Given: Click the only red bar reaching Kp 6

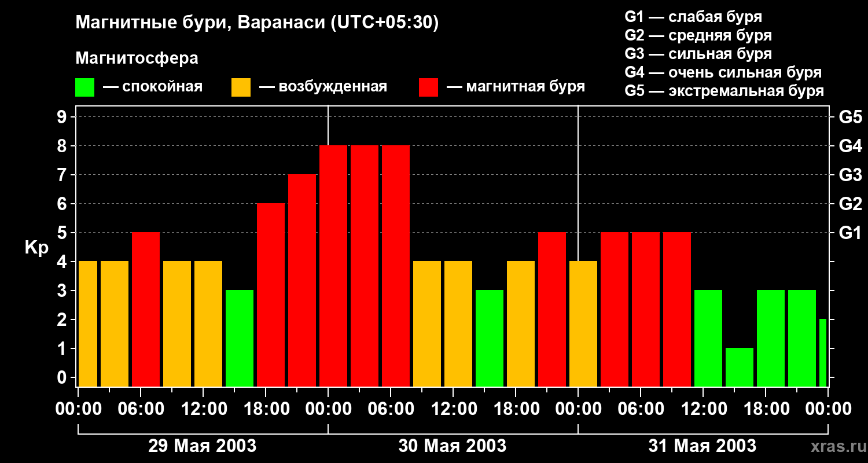Looking at the screenshot, I should coord(271,295).
